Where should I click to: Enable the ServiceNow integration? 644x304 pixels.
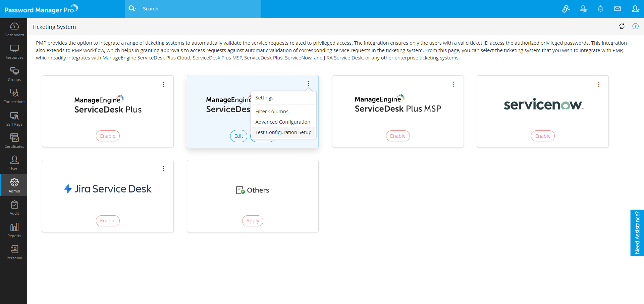click(543, 136)
